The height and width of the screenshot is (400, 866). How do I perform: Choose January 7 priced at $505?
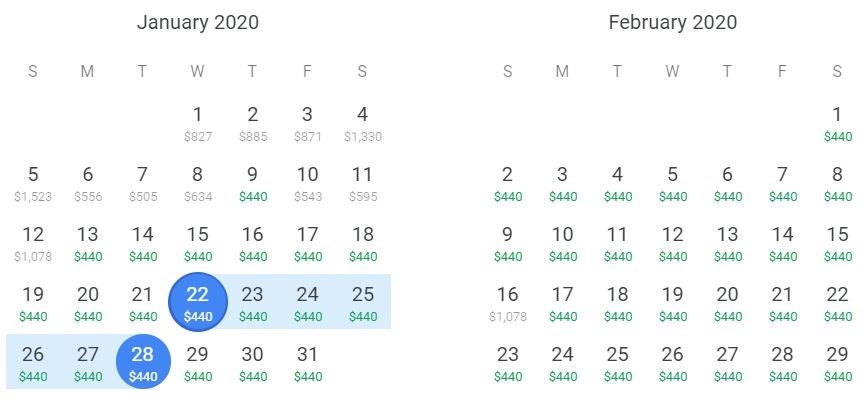pyautogui.click(x=143, y=183)
